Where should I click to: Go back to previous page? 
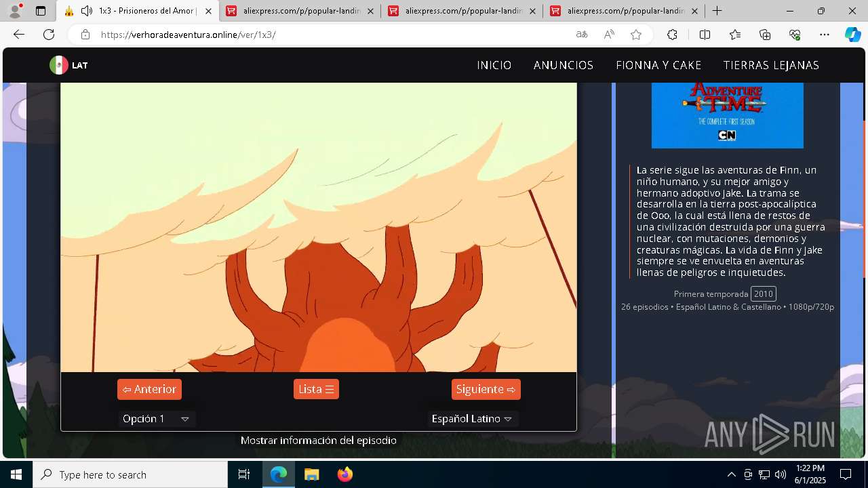[19, 35]
